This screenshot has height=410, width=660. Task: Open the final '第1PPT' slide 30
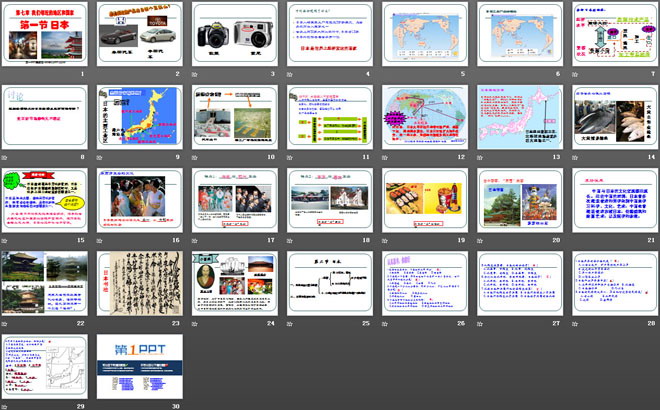[x=139, y=366]
